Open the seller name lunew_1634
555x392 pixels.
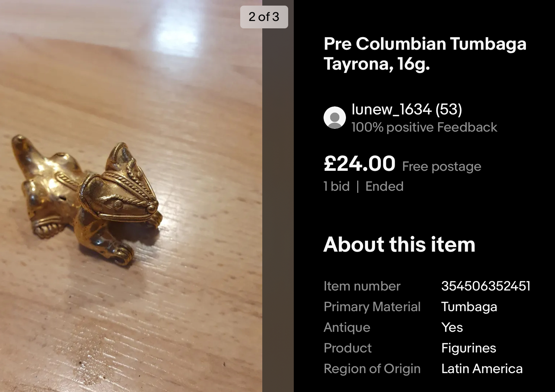(x=391, y=110)
